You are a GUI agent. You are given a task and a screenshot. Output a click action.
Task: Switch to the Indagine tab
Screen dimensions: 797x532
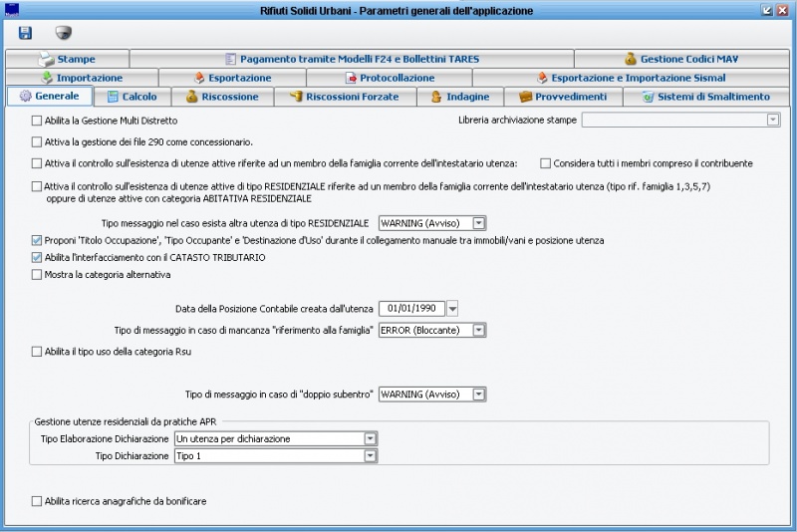(x=460, y=97)
